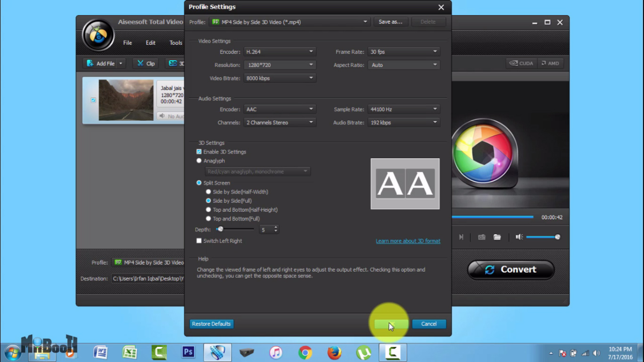Select the Anaglyph radio option

[x=199, y=161]
